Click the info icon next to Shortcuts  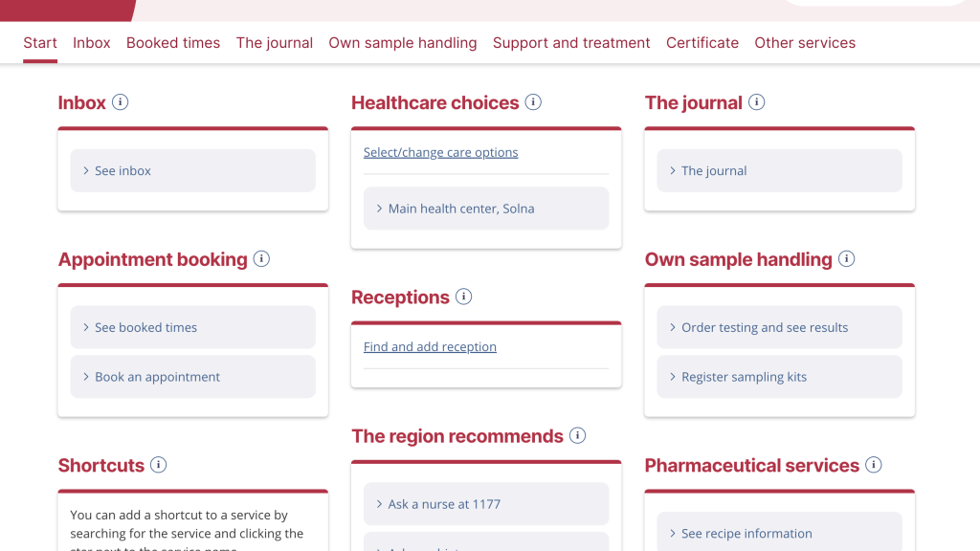click(158, 465)
